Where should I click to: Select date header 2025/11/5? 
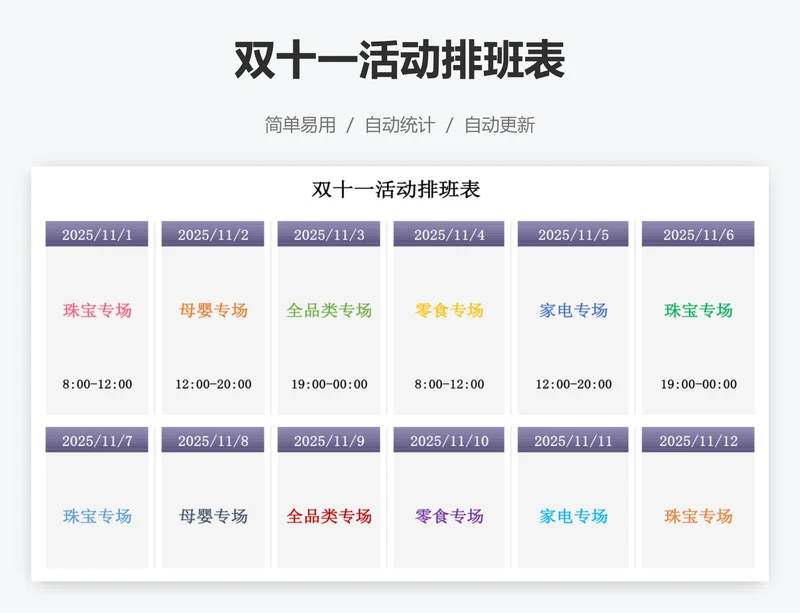(573, 234)
